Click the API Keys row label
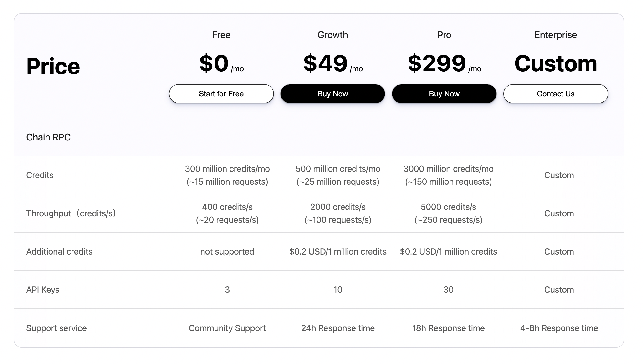 (x=43, y=290)
